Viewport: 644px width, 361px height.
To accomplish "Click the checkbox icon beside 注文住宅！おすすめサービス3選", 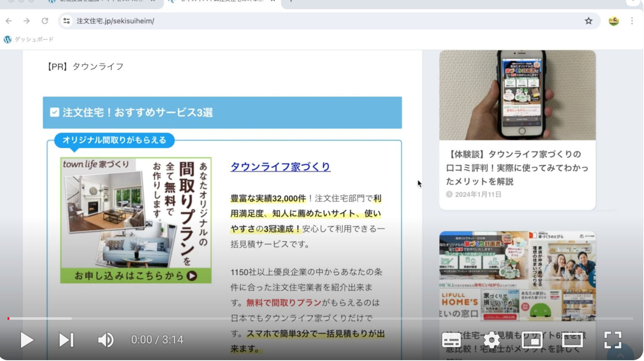I will pos(55,112).
